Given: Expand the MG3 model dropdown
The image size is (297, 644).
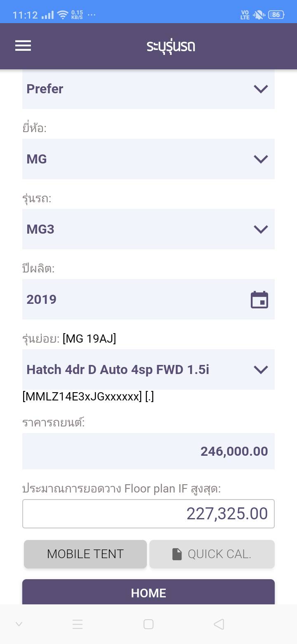Looking at the screenshot, I should coord(261,229).
